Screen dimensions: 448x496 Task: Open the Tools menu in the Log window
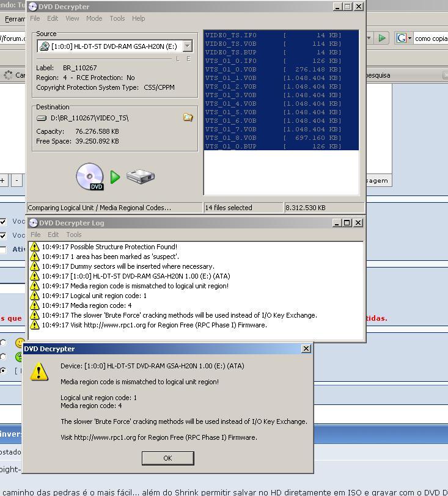coord(74,235)
